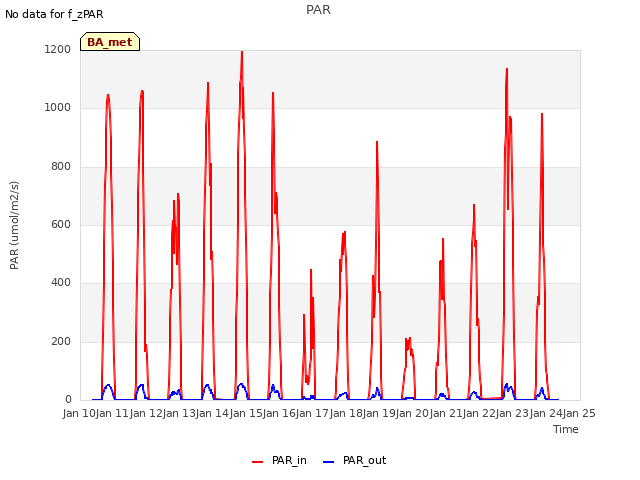Screen dimensions: 640x480
Task: Click the Jan 10 x-axis tick label
Action: (x=79, y=413)
